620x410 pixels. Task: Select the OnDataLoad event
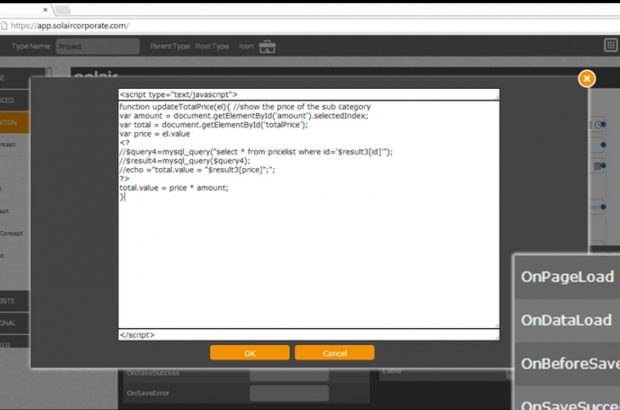pyautogui.click(x=565, y=319)
